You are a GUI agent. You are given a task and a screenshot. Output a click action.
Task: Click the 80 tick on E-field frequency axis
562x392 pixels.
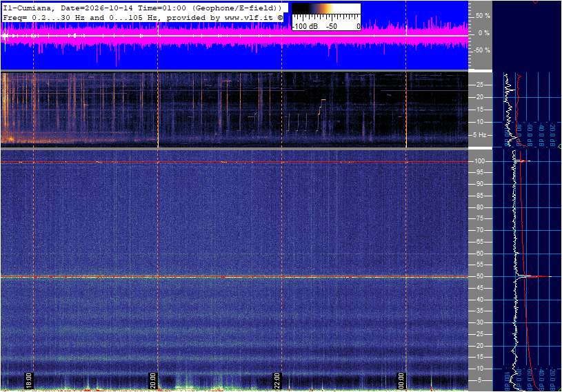click(x=479, y=207)
